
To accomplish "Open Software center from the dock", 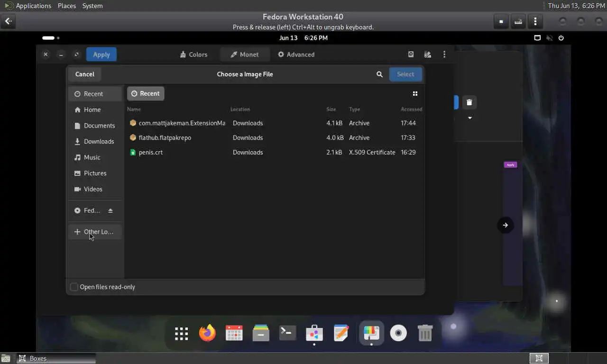I will point(314,333).
